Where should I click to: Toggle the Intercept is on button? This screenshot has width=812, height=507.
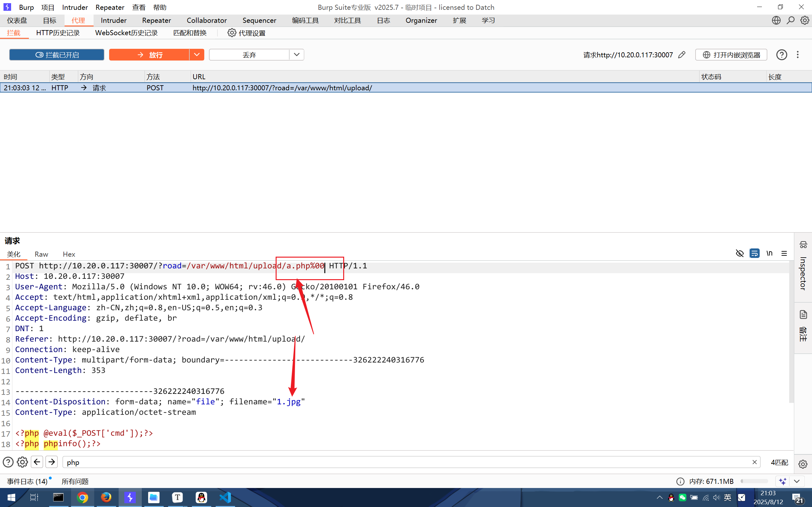click(57, 55)
